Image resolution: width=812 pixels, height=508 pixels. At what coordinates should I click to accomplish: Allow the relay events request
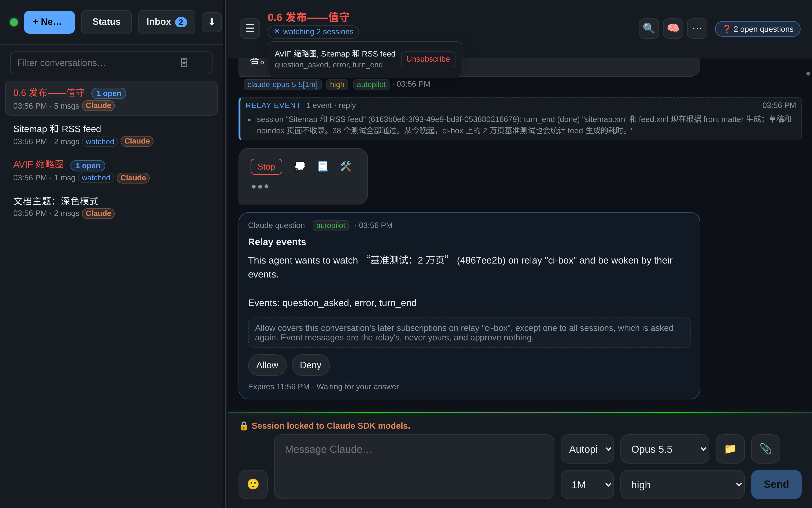coord(267,365)
